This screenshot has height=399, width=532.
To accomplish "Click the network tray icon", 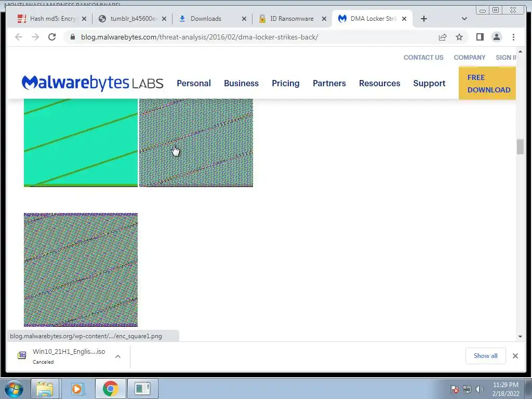I will point(467,389).
